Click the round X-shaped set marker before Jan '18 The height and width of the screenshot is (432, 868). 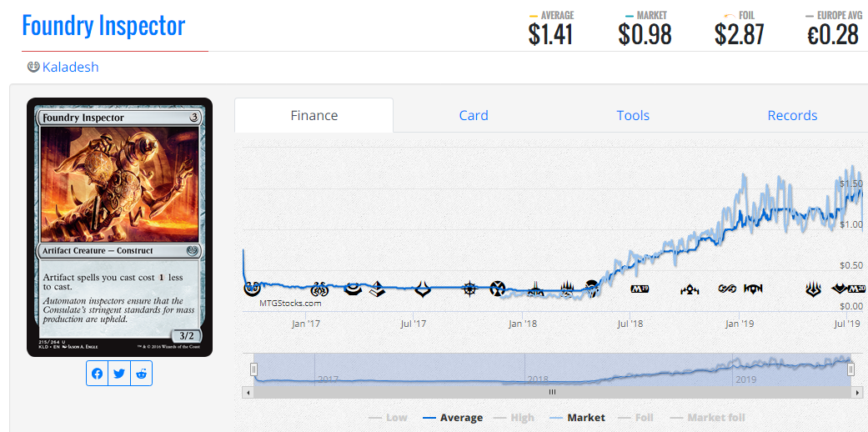coord(498,289)
